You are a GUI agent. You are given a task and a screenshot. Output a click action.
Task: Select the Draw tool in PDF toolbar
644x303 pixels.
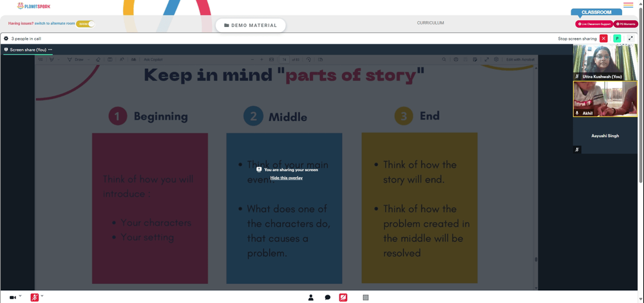76,59
